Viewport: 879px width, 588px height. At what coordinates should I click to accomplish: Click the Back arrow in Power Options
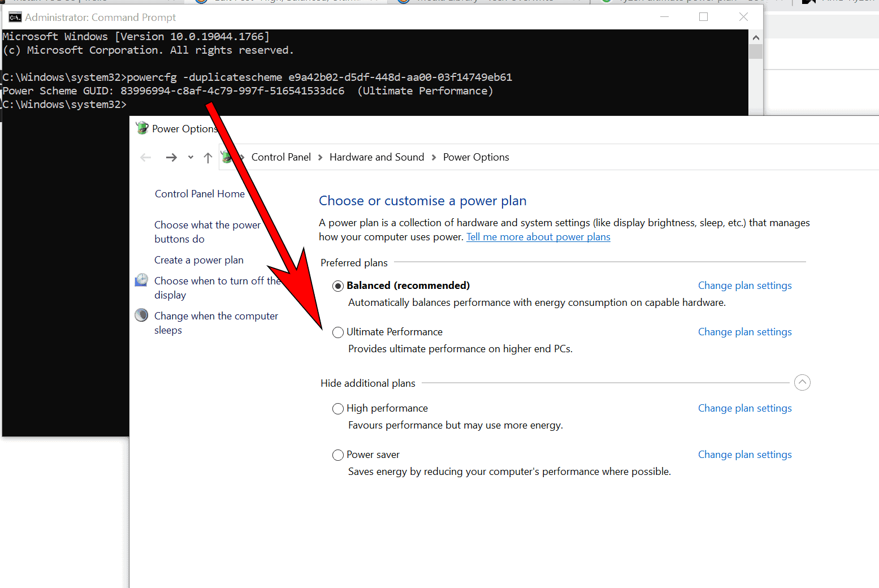(x=146, y=157)
